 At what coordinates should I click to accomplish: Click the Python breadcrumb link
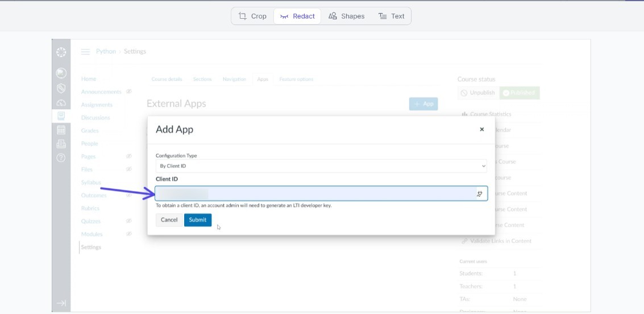pyautogui.click(x=106, y=51)
